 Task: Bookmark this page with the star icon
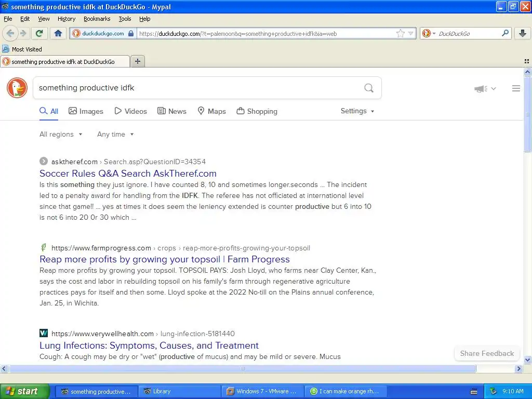click(x=401, y=33)
